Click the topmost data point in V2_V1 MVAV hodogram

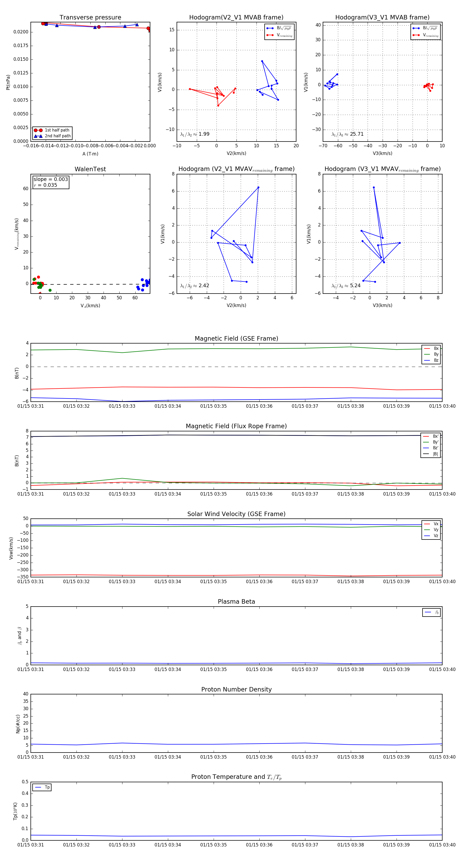click(258, 187)
